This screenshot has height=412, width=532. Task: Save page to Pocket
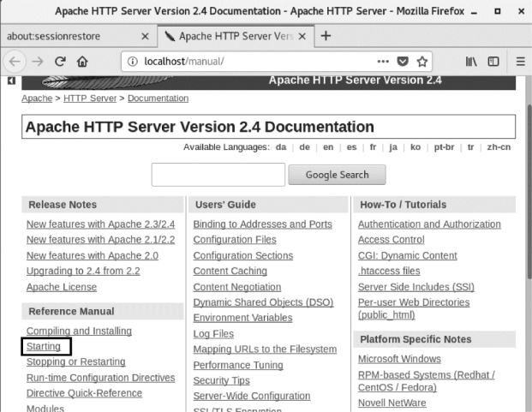point(403,62)
